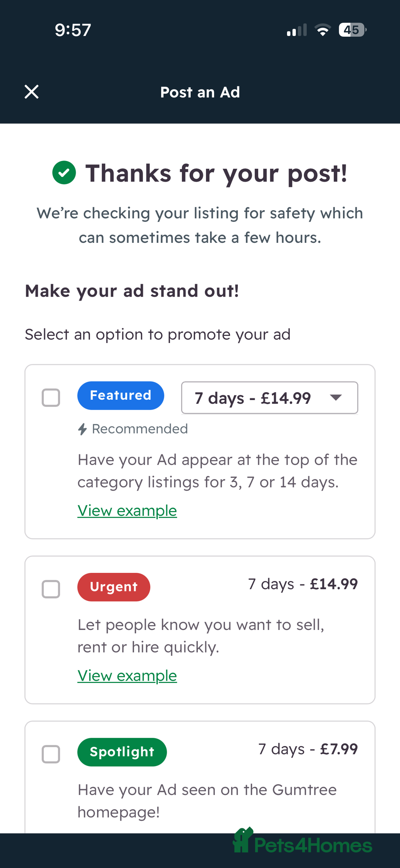Close the Post an Ad screen
Image resolution: width=400 pixels, height=868 pixels.
(31, 92)
